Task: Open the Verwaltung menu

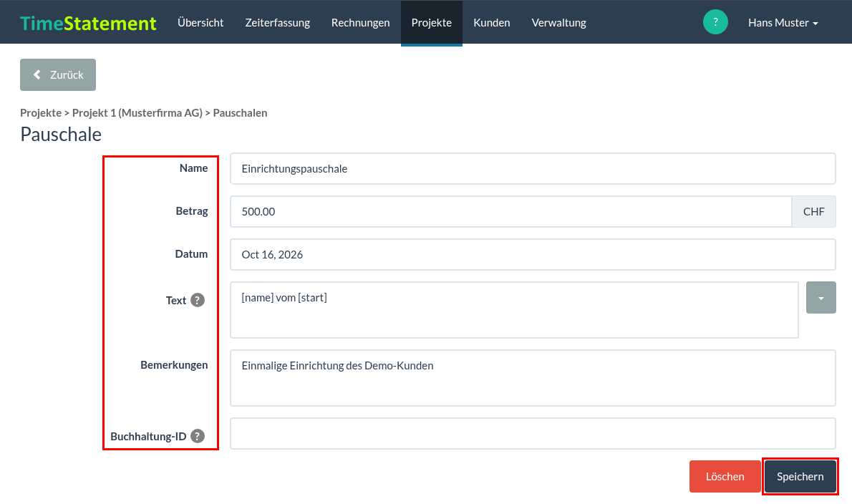Action: point(558,23)
